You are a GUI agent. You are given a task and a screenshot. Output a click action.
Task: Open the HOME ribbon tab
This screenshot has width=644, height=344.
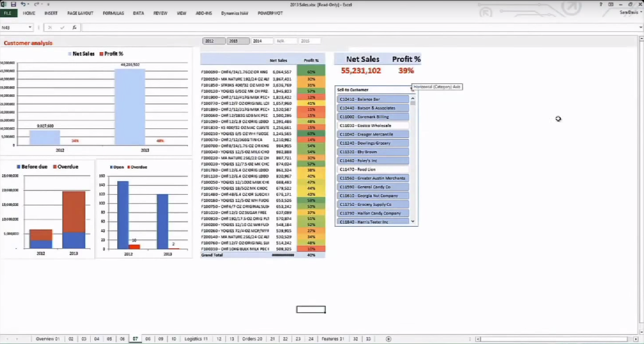click(x=29, y=13)
